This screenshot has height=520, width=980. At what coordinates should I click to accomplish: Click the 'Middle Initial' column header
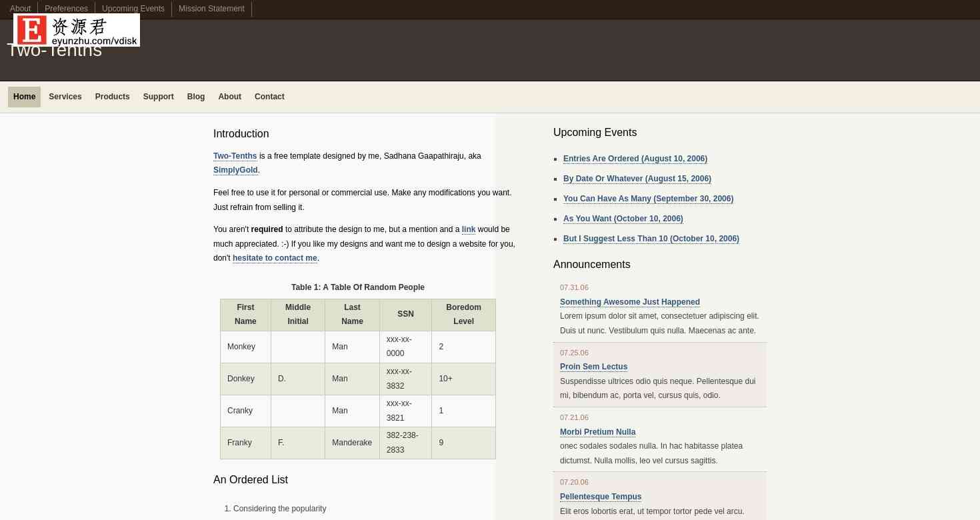[298, 315]
